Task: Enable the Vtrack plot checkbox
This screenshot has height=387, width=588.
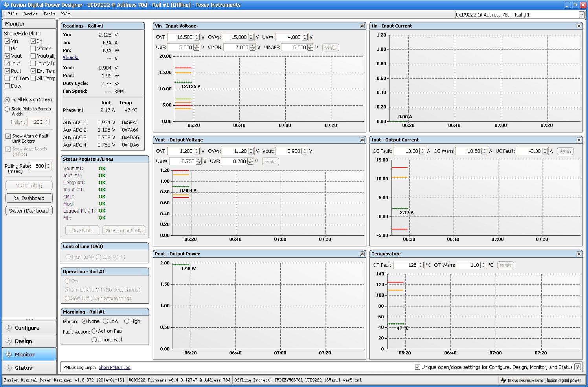Action: [x=33, y=49]
